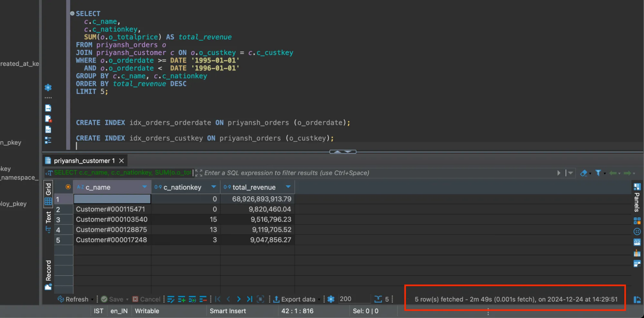Click the fetch page/record mode icon
Image resolution: width=644 pixels, height=318 pixels.
(x=260, y=299)
